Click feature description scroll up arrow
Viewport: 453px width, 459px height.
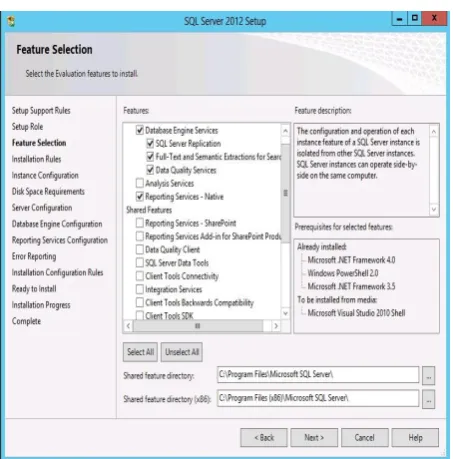coord(434,132)
